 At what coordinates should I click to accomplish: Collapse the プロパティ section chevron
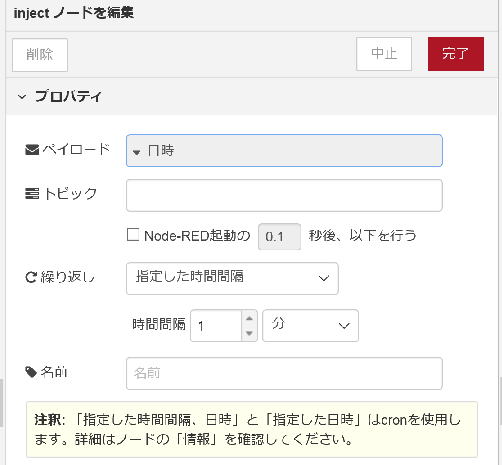22,97
